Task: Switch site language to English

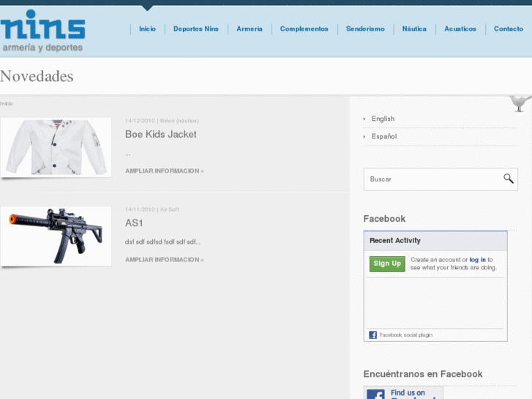Action: point(383,119)
